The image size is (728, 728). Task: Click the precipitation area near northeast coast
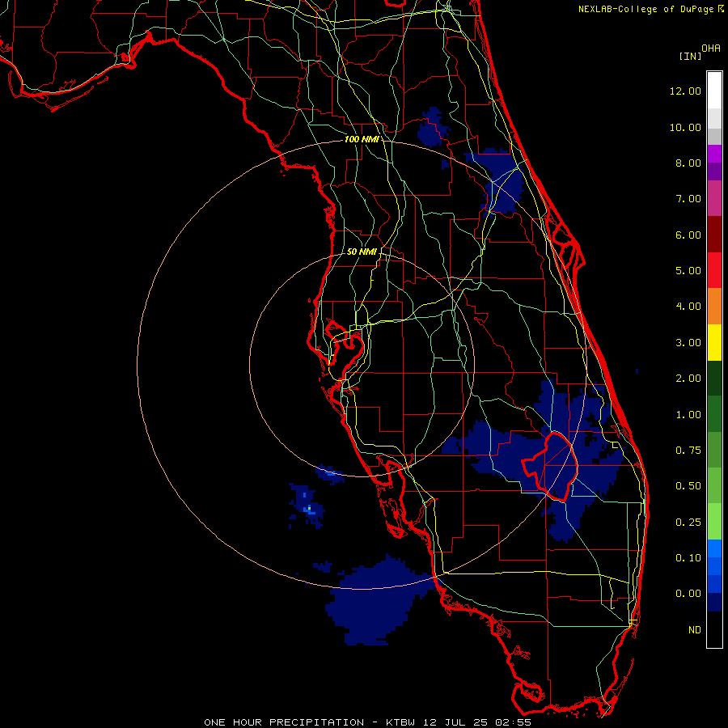point(501,183)
